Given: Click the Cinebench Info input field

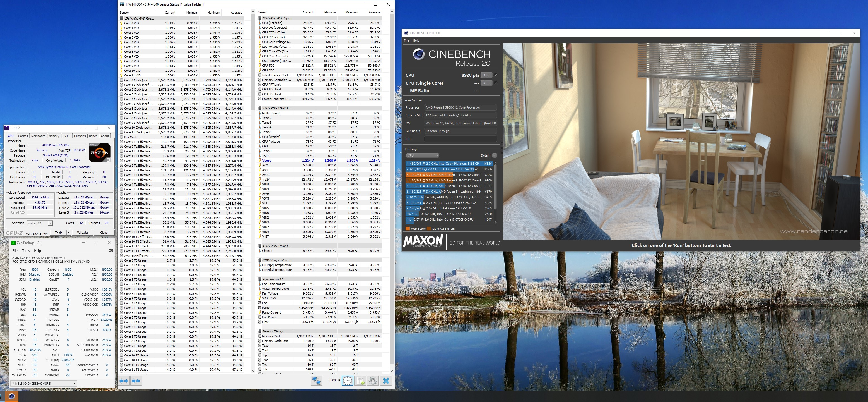Looking at the screenshot, I should click(x=460, y=139).
